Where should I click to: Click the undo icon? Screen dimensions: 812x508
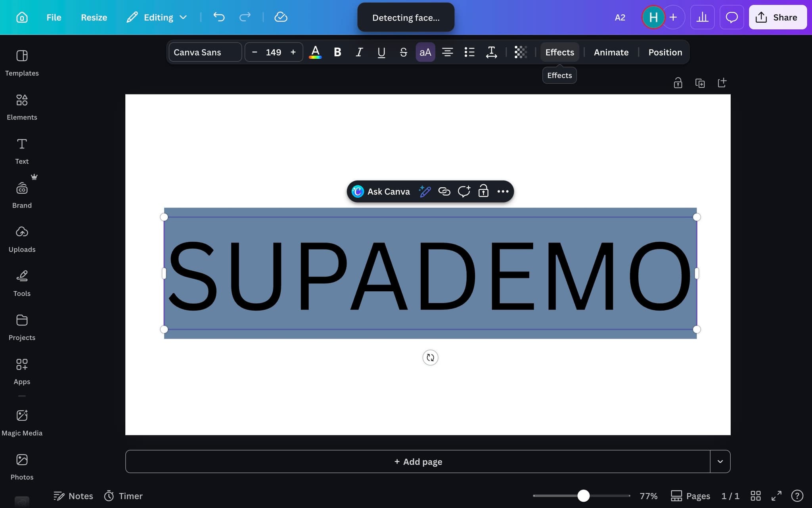point(218,17)
